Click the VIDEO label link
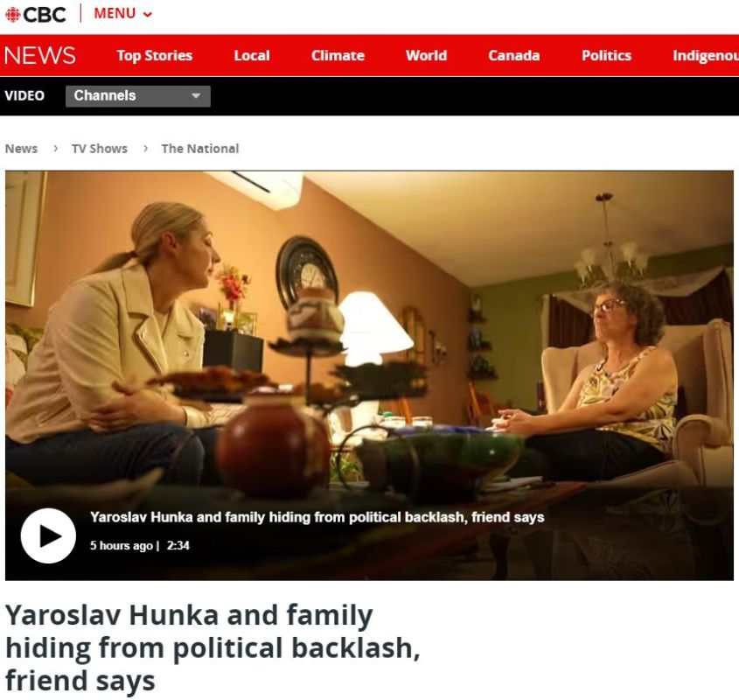The height and width of the screenshot is (700, 739). pyautogui.click(x=24, y=95)
